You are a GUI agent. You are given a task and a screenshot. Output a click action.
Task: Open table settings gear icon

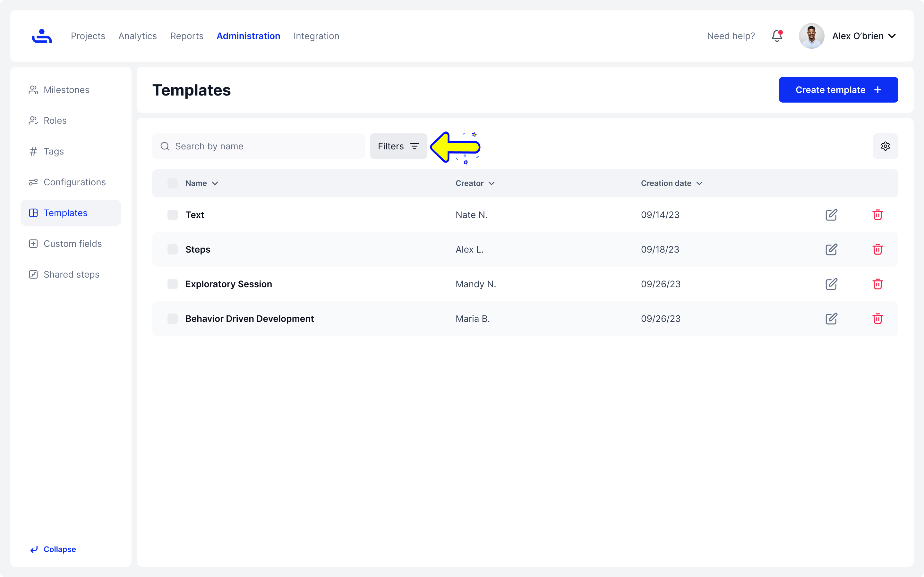[885, 146]
